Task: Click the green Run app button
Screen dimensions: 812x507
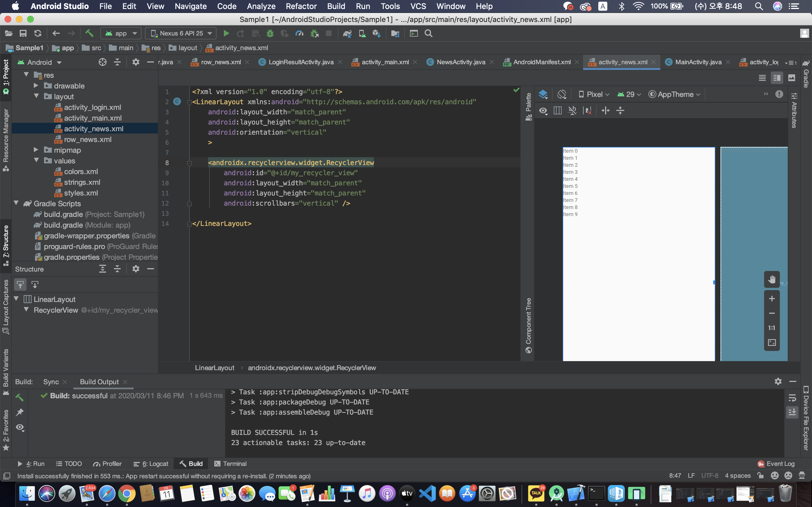Action: (x=226, y=33)
